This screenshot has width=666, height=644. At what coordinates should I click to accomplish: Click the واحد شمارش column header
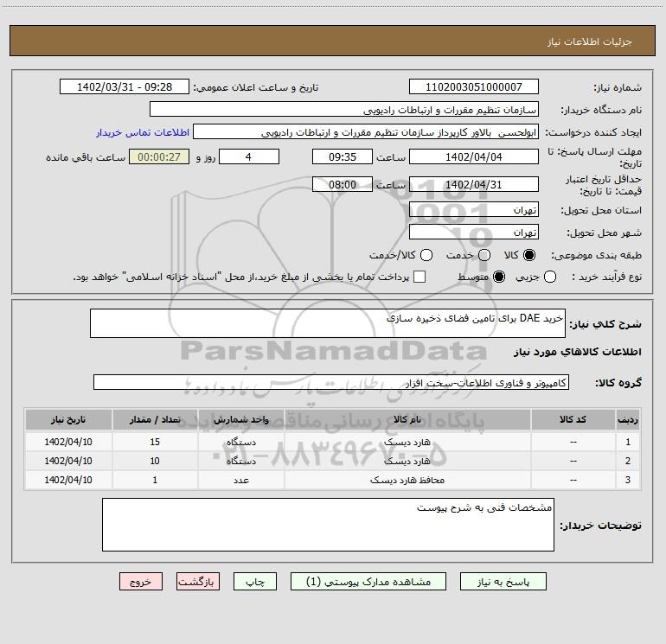coord(240,419)
